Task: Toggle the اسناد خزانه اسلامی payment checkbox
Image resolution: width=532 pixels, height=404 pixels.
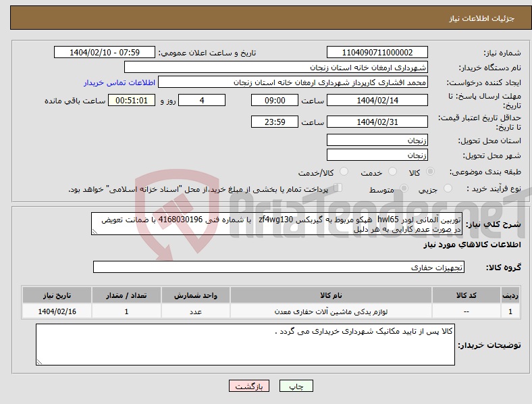Action: click(x=338, y=187)
